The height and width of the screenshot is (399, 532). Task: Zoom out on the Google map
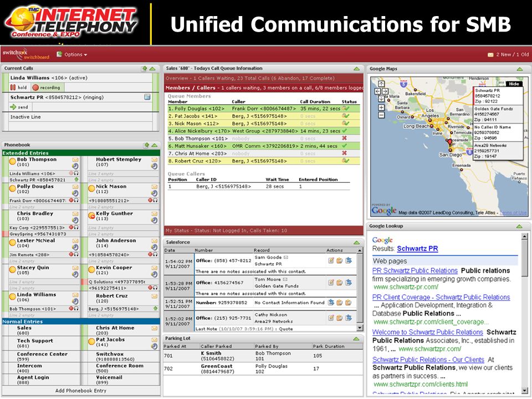tap(381, 115)
